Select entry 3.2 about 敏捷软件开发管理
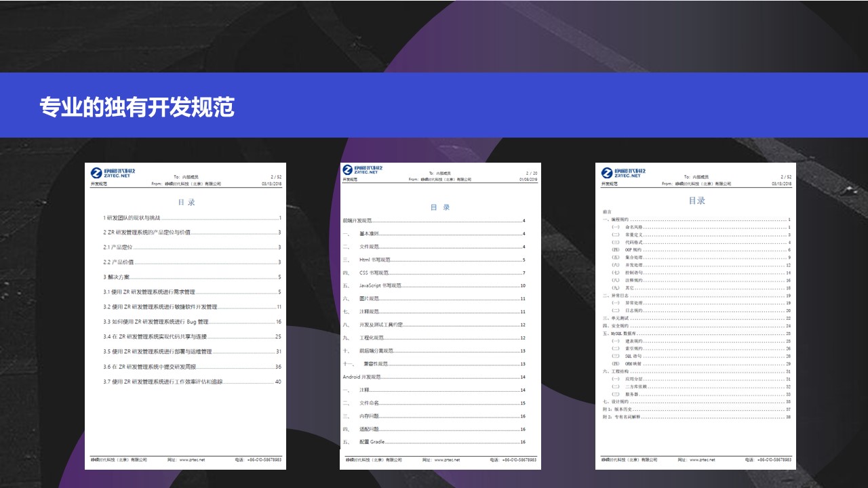This screenshot has width=868, height=488. 192,307
